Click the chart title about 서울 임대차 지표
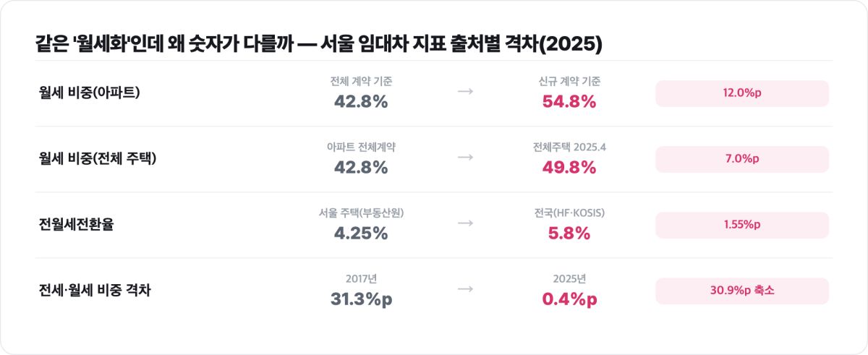The height and width of the screenshot is (355, 868). pyautogui.click(x=319, y=43)
